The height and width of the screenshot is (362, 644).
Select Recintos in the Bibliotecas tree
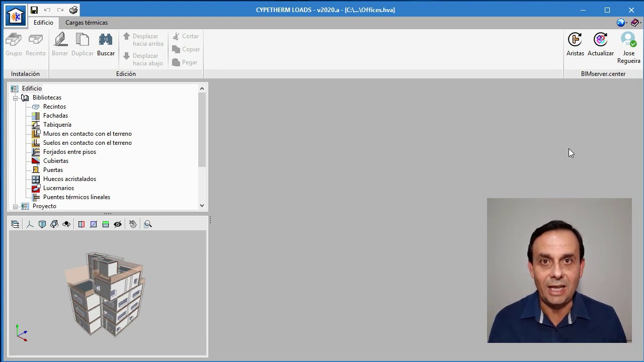click(54, 107)
